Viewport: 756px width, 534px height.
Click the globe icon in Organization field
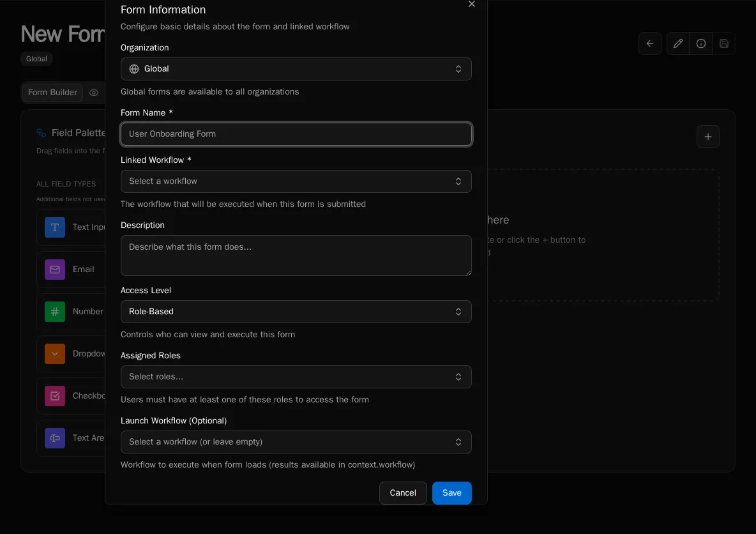[134, 69]
